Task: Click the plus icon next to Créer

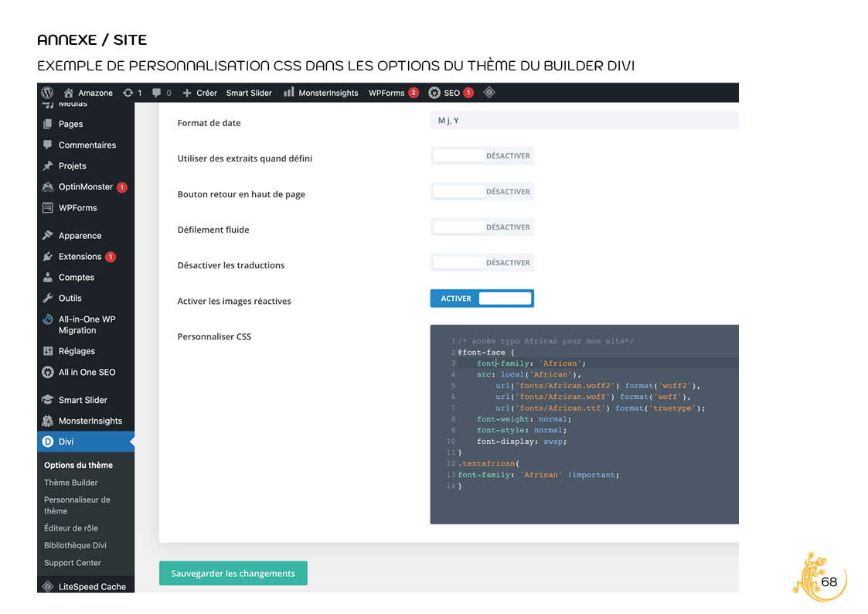Action: click(x=186, y=93)
